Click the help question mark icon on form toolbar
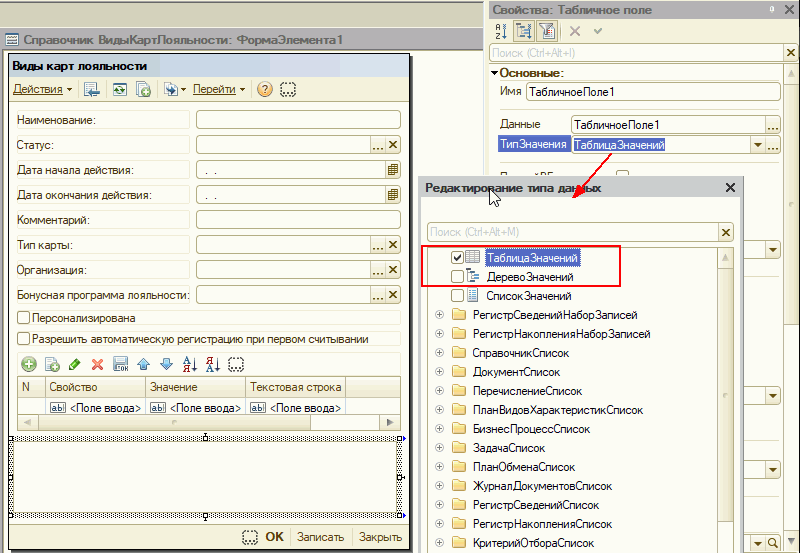Viewport: 800px width, 553px height. click(x=264, y=89)
